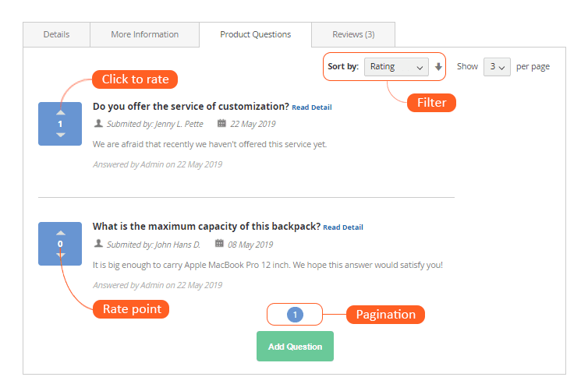This screenshot has width=588, height=391.
Task: Open Read Detail for customization question
Action: point(312,107)
